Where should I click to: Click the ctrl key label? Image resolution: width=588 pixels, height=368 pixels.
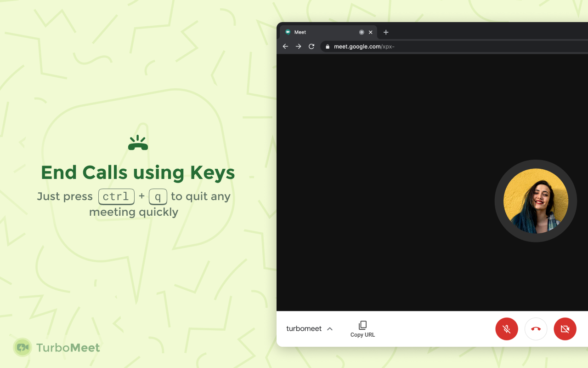116,196
